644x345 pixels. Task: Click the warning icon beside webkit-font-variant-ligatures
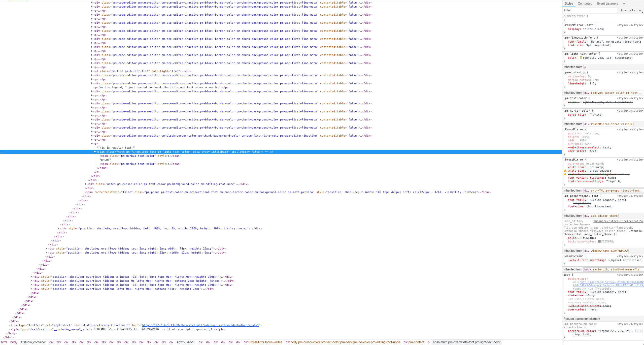pos(565,174)
